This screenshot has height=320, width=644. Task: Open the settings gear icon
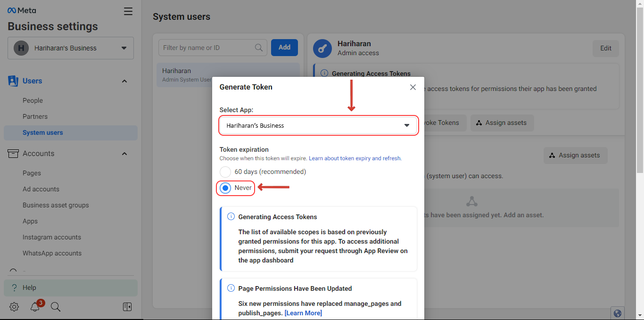(x=14, y=307)
